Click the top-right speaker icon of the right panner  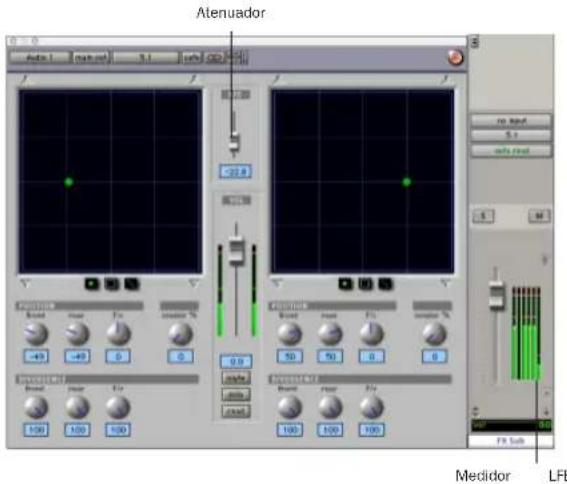(x=445, y=78)
